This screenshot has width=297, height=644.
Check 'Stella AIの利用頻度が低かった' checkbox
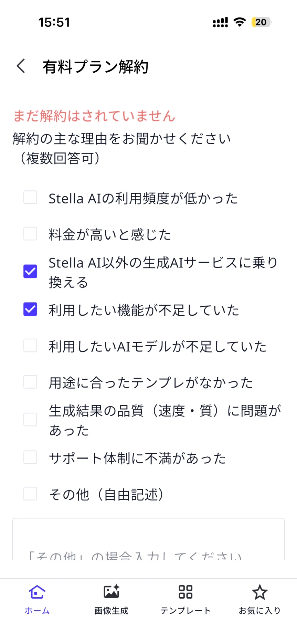click(30, 198)
